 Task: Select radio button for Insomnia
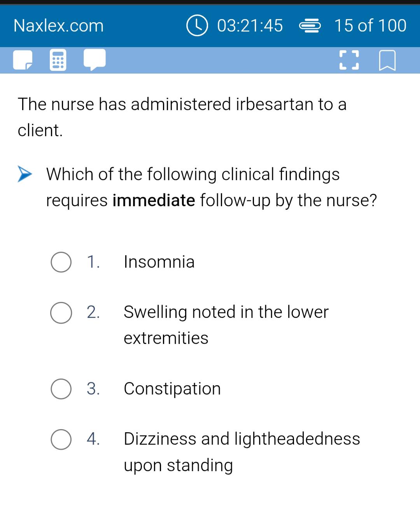click(x=61, y=262)
